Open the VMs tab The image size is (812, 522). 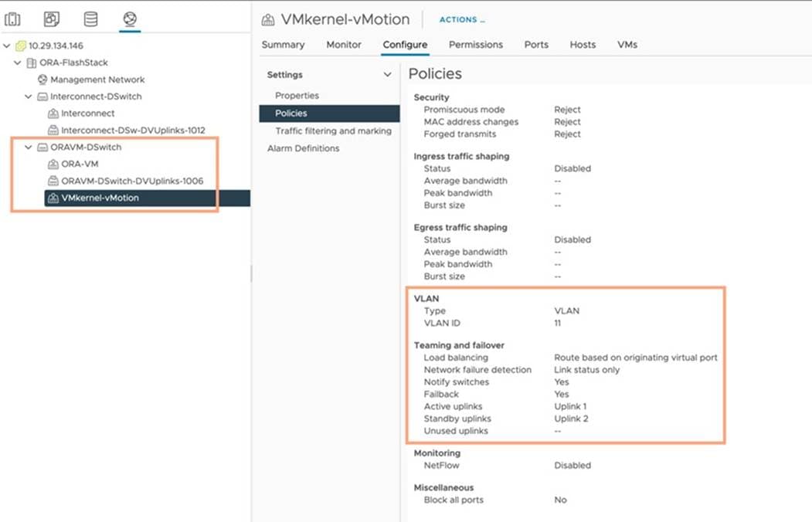click(627, 45)
